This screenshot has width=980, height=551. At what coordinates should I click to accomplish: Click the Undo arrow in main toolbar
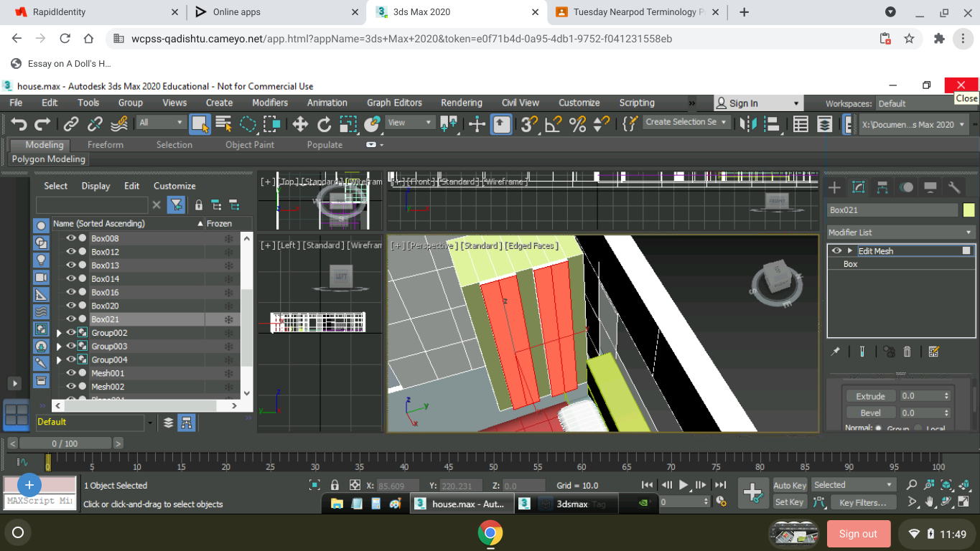pyautogui.click(x=19, y=124)
